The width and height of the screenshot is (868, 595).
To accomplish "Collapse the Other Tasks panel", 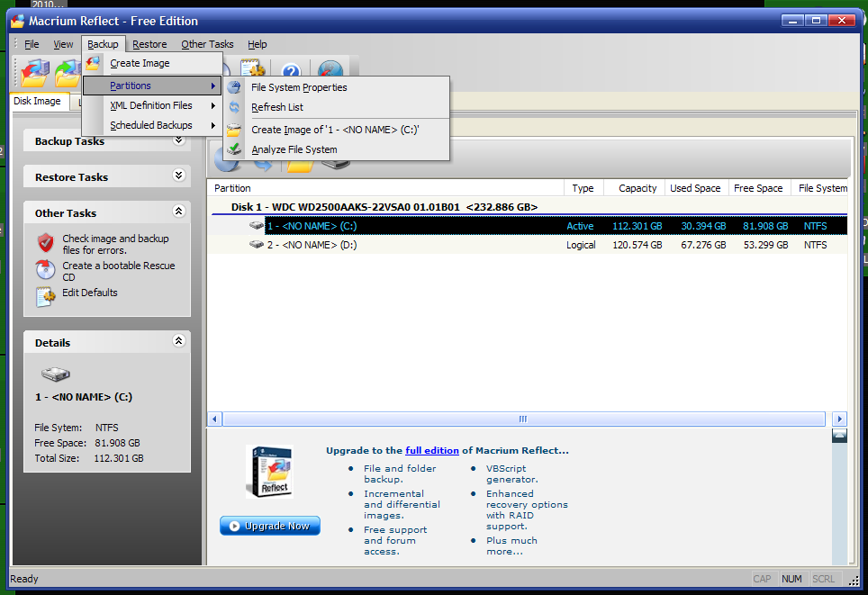I will point(178,212).
